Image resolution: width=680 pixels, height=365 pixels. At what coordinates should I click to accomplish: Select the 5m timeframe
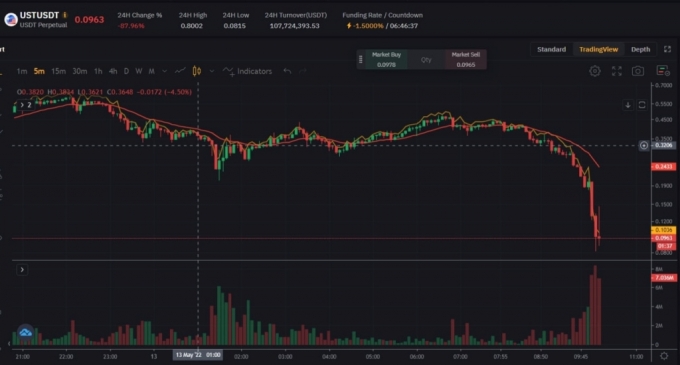pos(39,71)
